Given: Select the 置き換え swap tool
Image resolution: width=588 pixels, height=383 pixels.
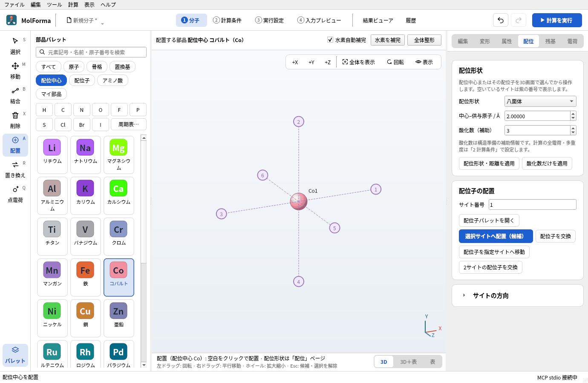Looking at the screenshot, I should coord(15,169).
